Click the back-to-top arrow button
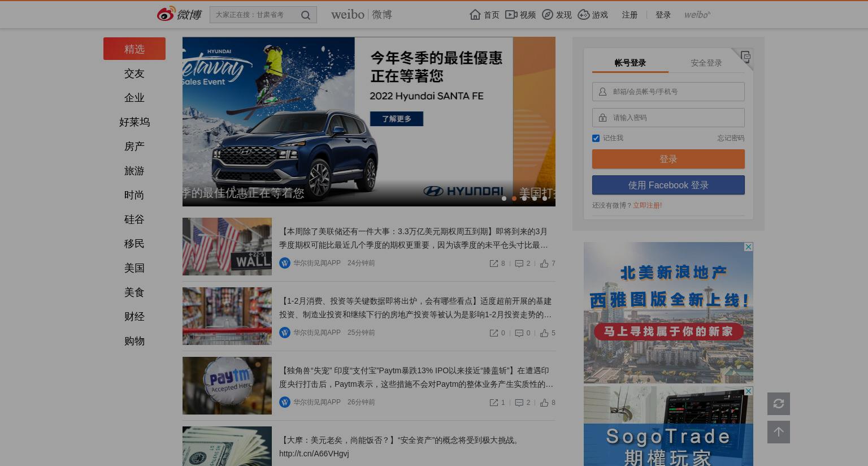This screenshot has width=868, height=466. (x=779, y=432)
